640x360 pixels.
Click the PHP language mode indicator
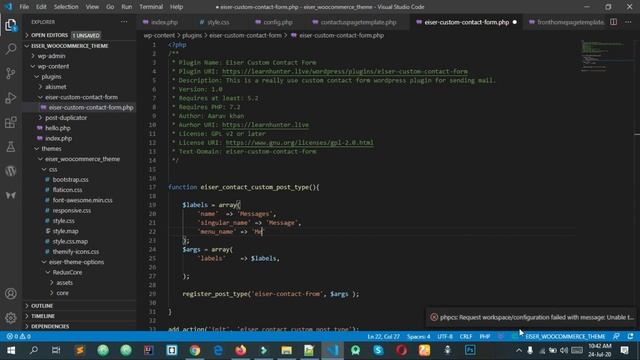tap(485, 336)
